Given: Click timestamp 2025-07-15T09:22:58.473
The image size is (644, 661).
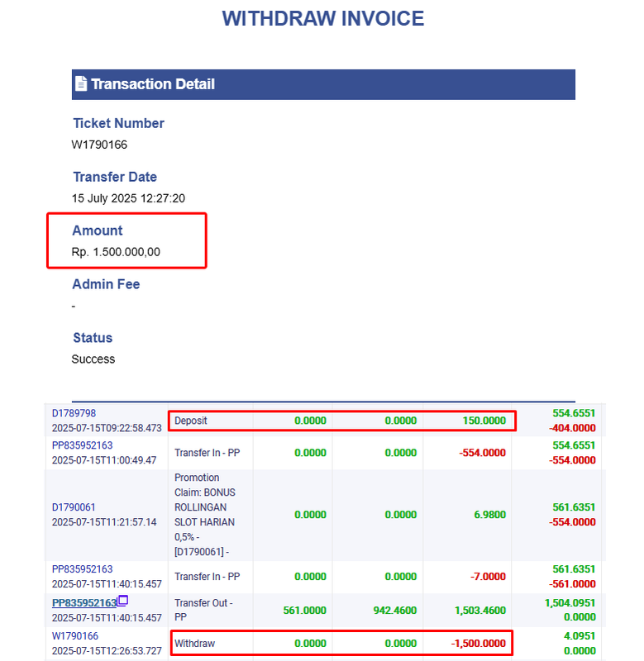Looking at the screenshot, I should pyautogui.click(x=107, y=428).
